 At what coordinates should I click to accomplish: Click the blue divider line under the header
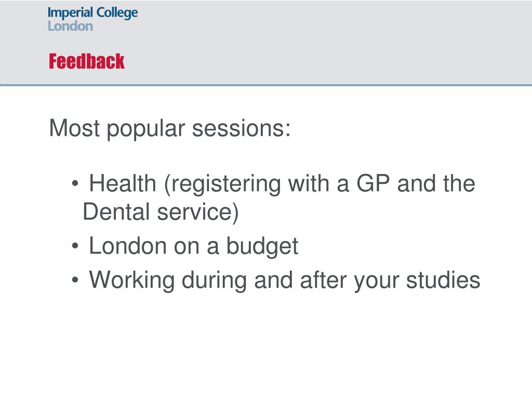click(x=266, y=85)
